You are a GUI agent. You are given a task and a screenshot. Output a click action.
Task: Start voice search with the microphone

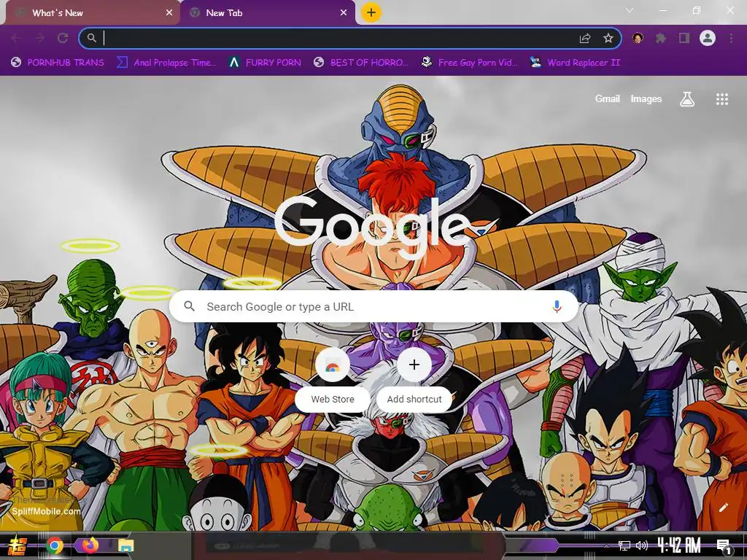(x=557, y=307)
